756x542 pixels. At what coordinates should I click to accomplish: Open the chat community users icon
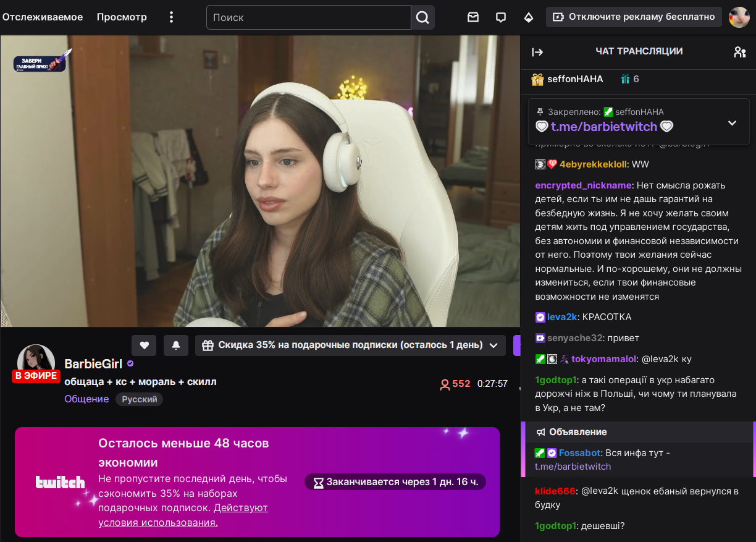pos(740,52)
